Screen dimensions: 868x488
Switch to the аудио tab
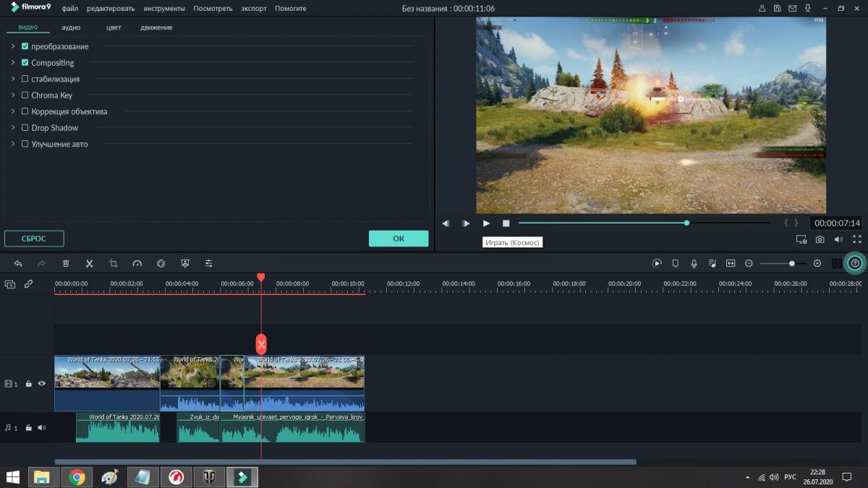point(71,27)
